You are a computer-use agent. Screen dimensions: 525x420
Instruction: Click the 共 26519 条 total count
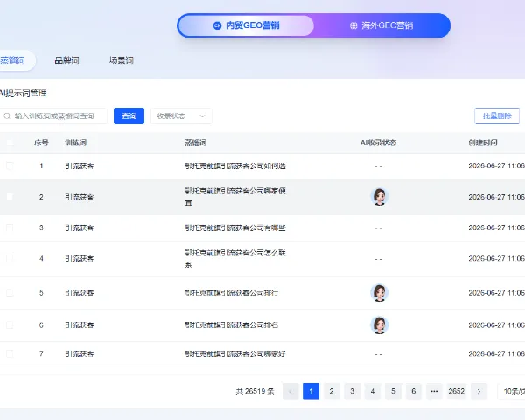click(x=255, y=391)
